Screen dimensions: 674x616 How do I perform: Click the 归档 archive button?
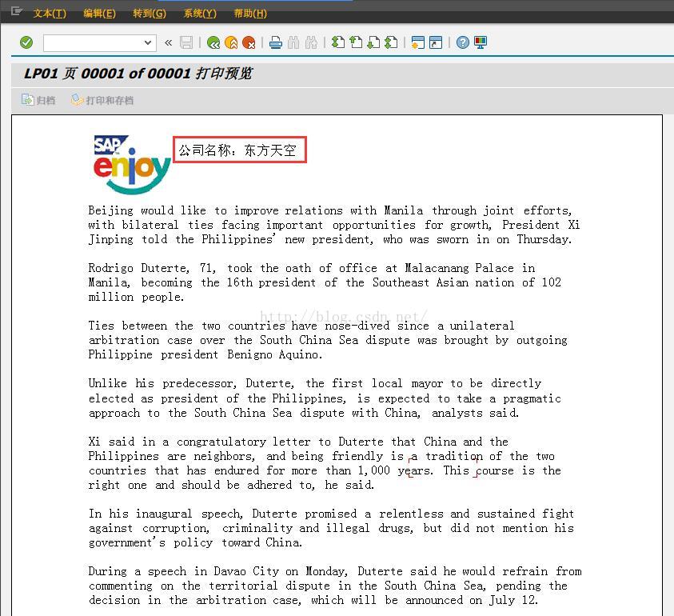(x=38, y=100)
